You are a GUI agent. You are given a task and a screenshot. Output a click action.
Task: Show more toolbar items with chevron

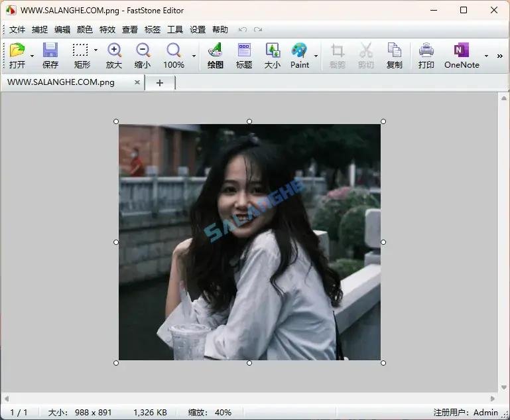[x=499, y=56]
